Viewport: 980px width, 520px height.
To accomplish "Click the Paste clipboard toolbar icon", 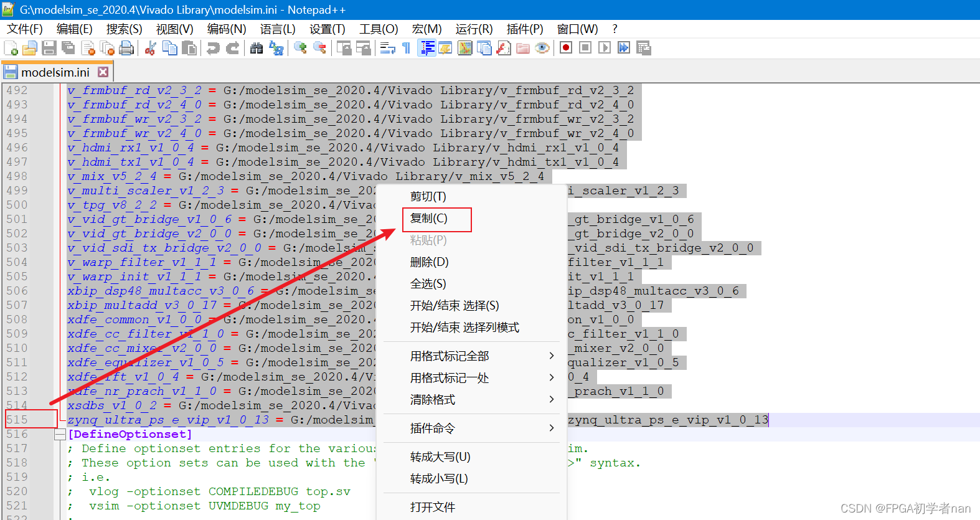I will [189, 48].
